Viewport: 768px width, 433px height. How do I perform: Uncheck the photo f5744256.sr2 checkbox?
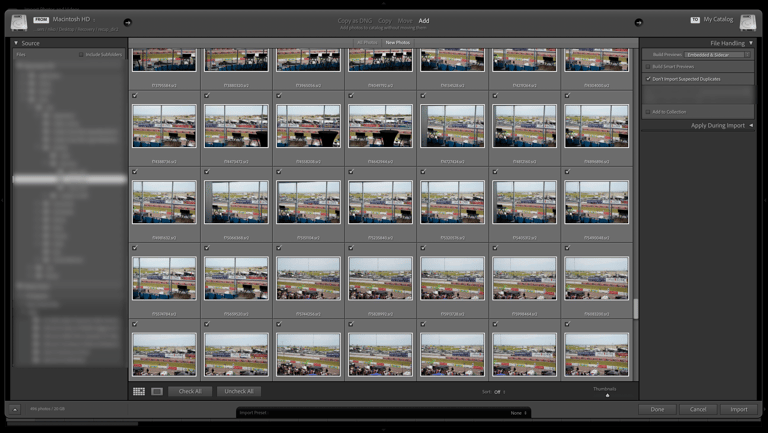pos(279,248)
